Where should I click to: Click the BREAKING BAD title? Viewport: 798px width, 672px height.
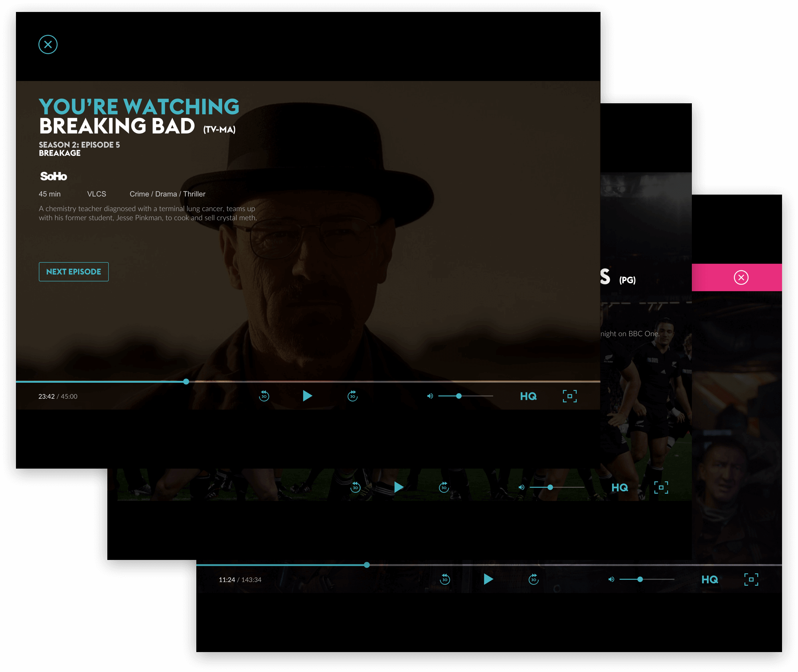pos(117,126)
